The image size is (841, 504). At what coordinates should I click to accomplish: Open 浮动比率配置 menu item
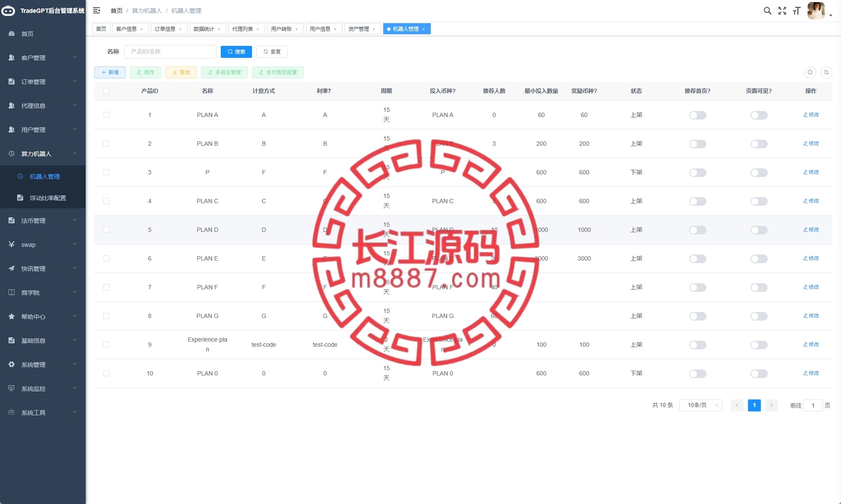[x=43, y=198]
